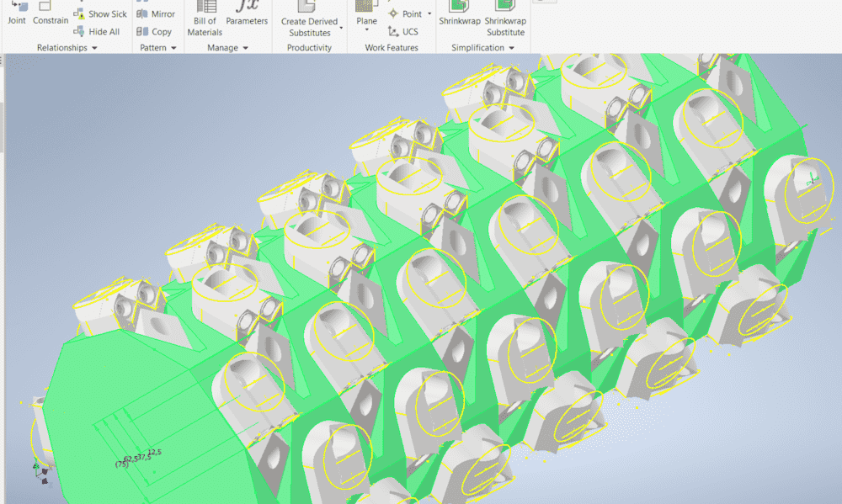Open the Simplification panel dropdown
This screenshot has height=504, width=842.
510,49
